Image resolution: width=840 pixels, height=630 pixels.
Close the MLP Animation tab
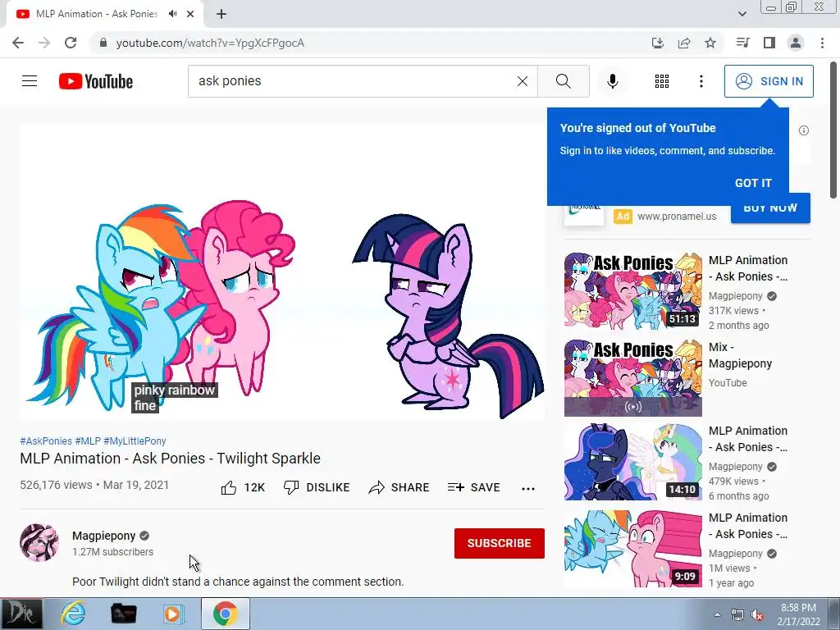tap(190, 14)
